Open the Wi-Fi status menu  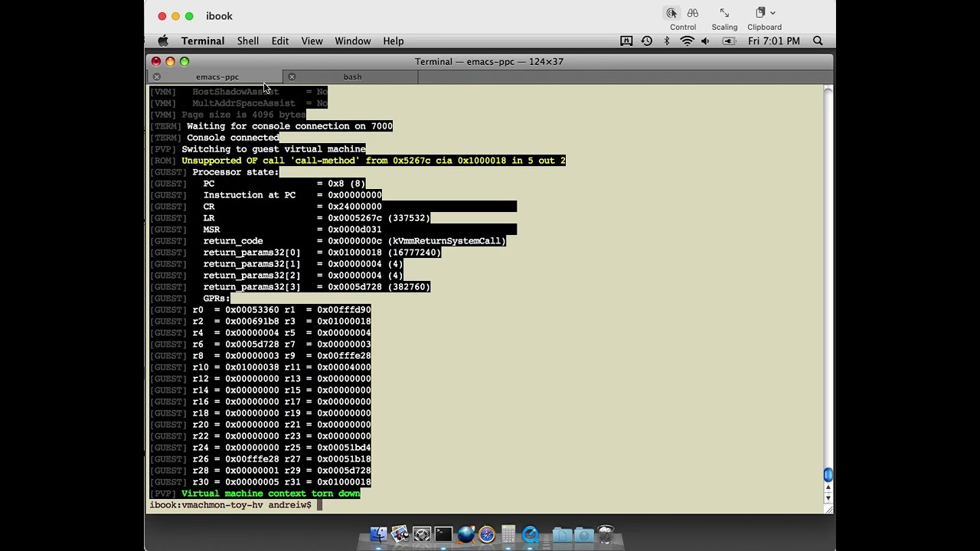click(687, 41)
